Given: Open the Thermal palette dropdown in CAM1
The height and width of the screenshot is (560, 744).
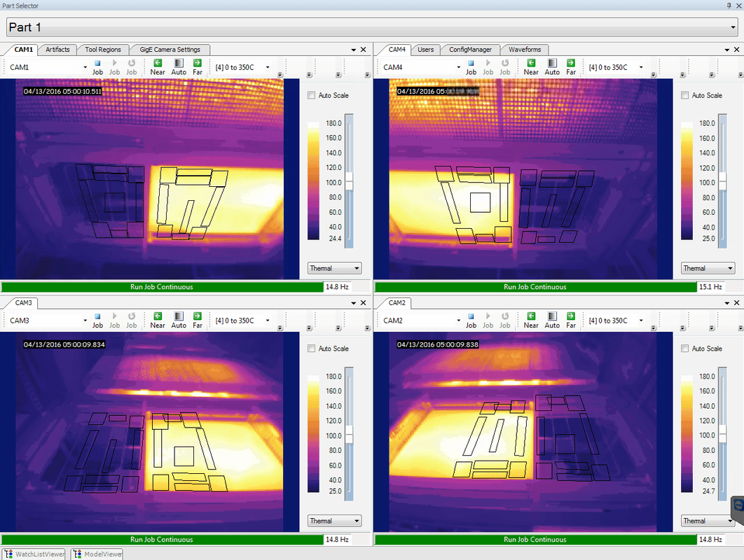Looking at the screenshot, I should tap(334, 268).
